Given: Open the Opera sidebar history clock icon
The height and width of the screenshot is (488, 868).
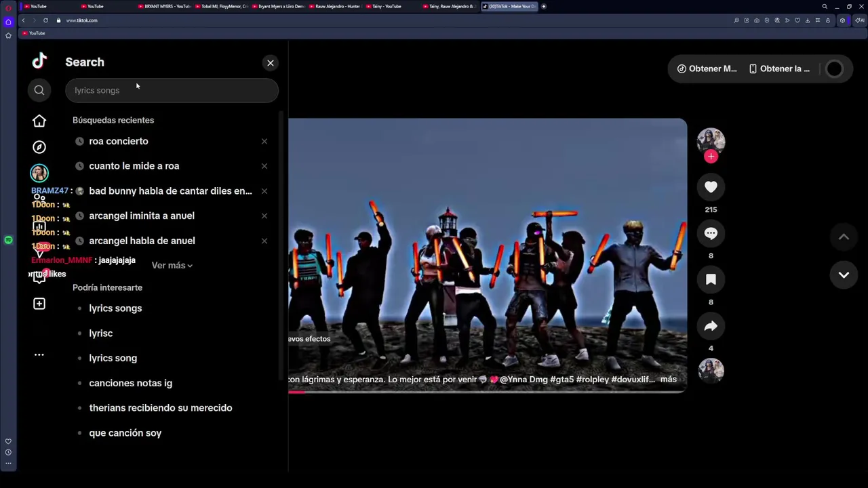Looking at the screenshot, I should click(x=8, y=452).
